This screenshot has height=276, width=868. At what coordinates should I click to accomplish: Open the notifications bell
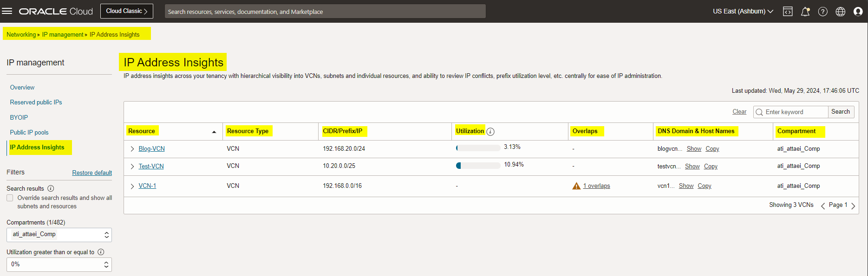[805, 12]
